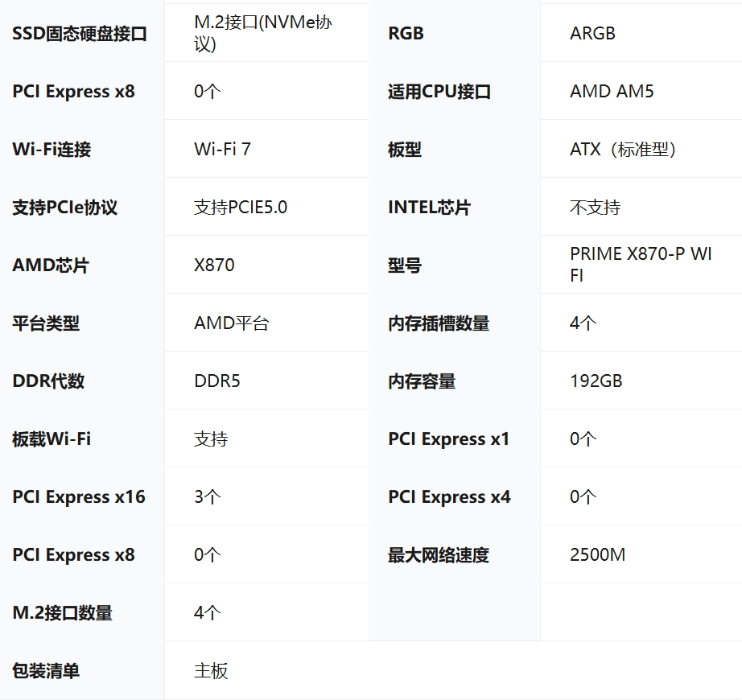Select the 'DDR代数' label
This screenshot has width=742, height=700.
point(48,381)
